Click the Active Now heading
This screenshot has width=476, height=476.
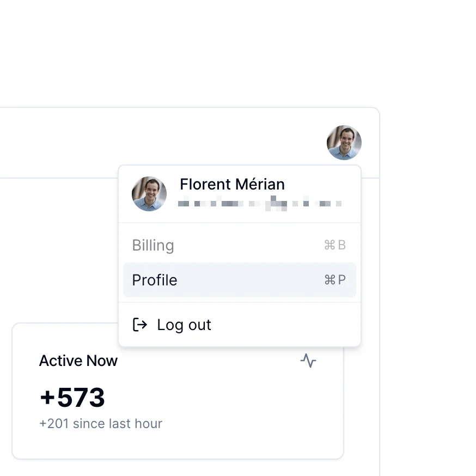pyautogui.click(x=78, y=361)
